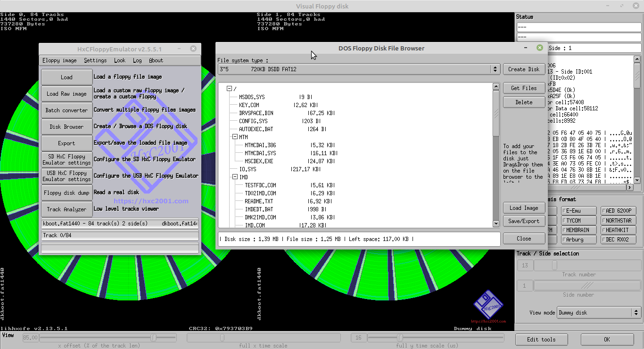Image resolution: width=644 pixels, height=349 pixels.
Task: Click the Create Disk button
Action: coord(524,69)
